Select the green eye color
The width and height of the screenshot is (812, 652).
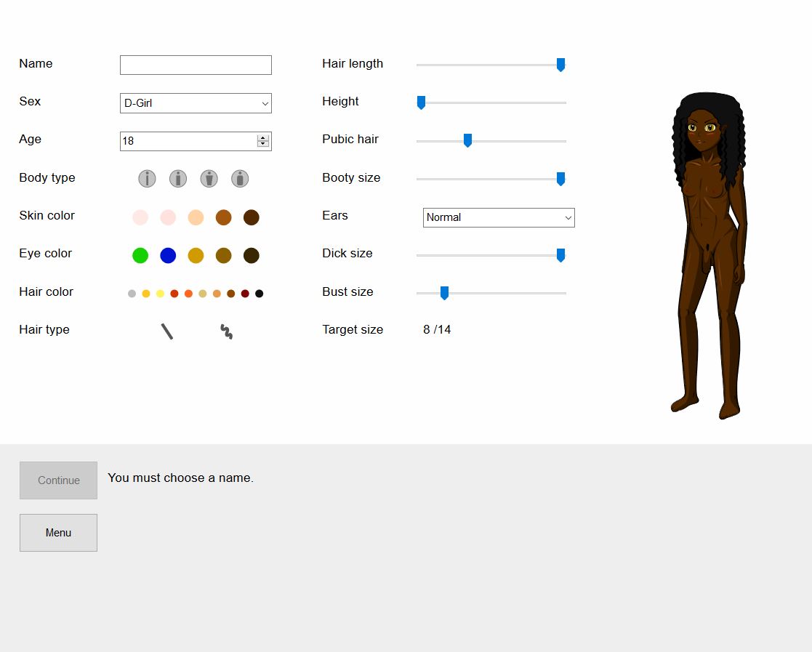[140, 255]
